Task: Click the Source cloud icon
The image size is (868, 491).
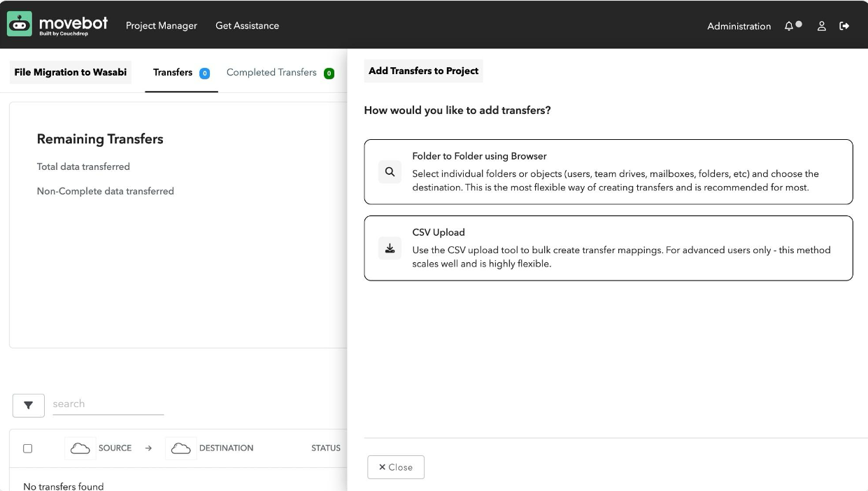Action: pos(80,448)
